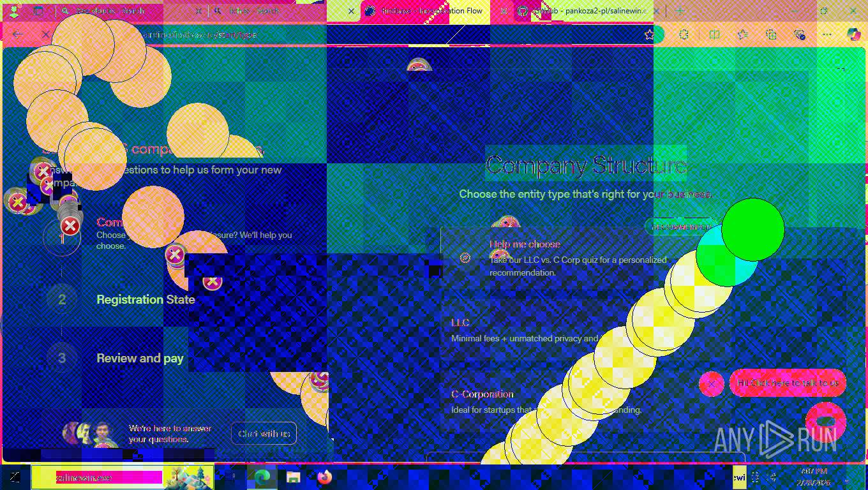Open browser essentials heart icon
Image resolution: width=868 pixels, height=490 pixels.
[799, 34]
